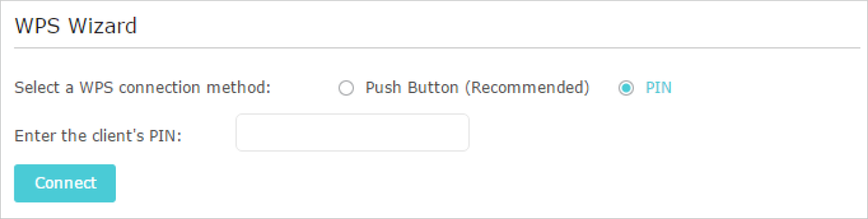Click the empty radio circle beside Push Button

346,89
